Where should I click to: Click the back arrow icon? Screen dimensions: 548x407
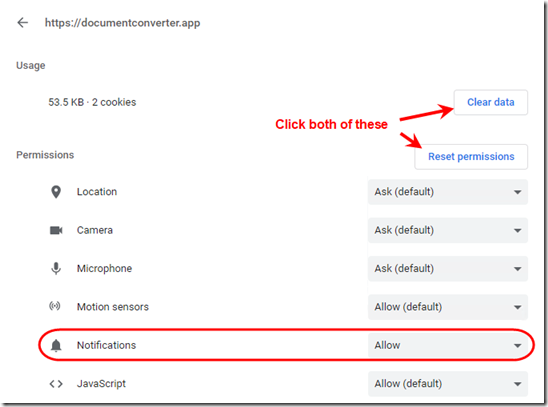click(23, 23)
